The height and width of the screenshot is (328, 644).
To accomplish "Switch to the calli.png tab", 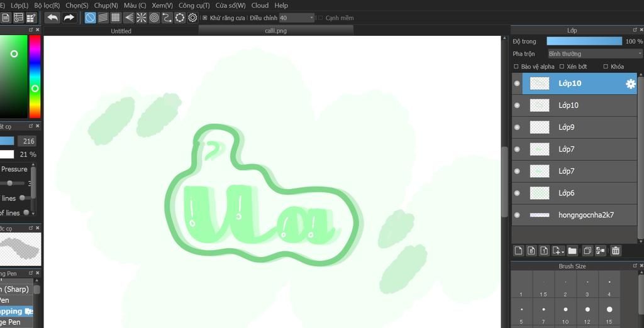I will 276,31.
